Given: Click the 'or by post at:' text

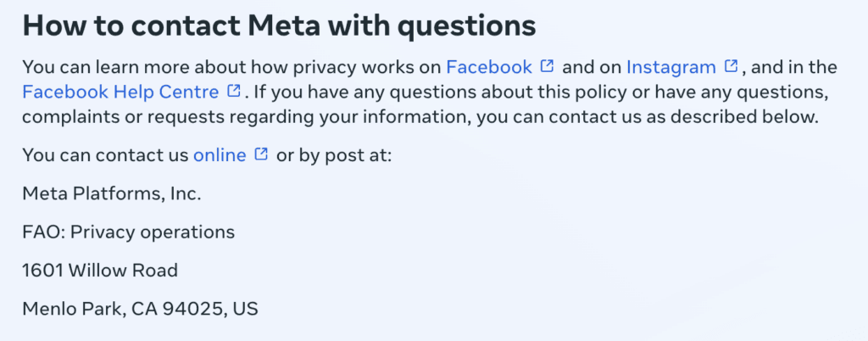Looking at the screenshot, I should tap(334, 156).
